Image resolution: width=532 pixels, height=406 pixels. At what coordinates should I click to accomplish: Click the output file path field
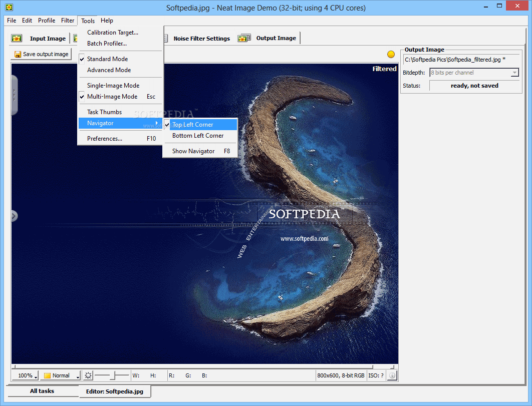tap(461, 60)
